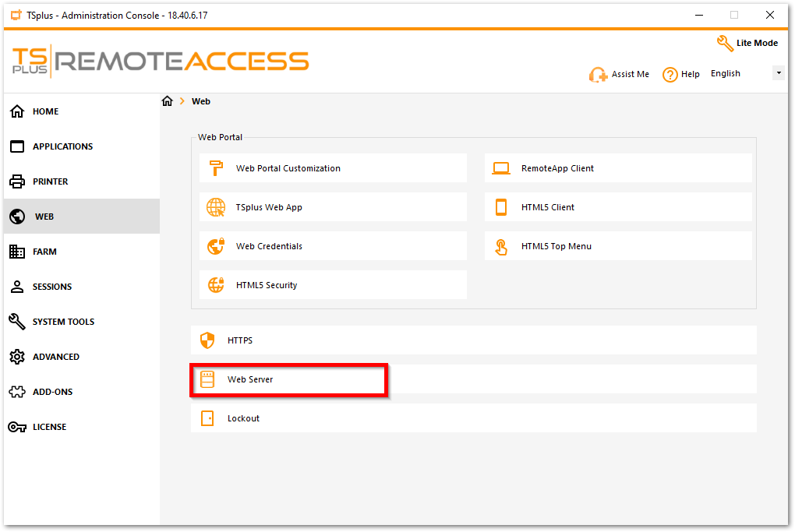Select the PRINTER menu item

[x=50, y=181]
